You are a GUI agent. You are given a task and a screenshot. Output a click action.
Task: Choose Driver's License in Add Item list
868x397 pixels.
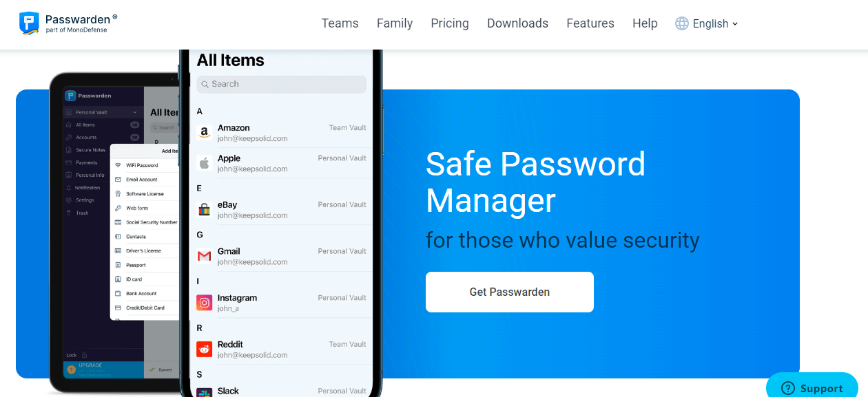pos(145,250)
